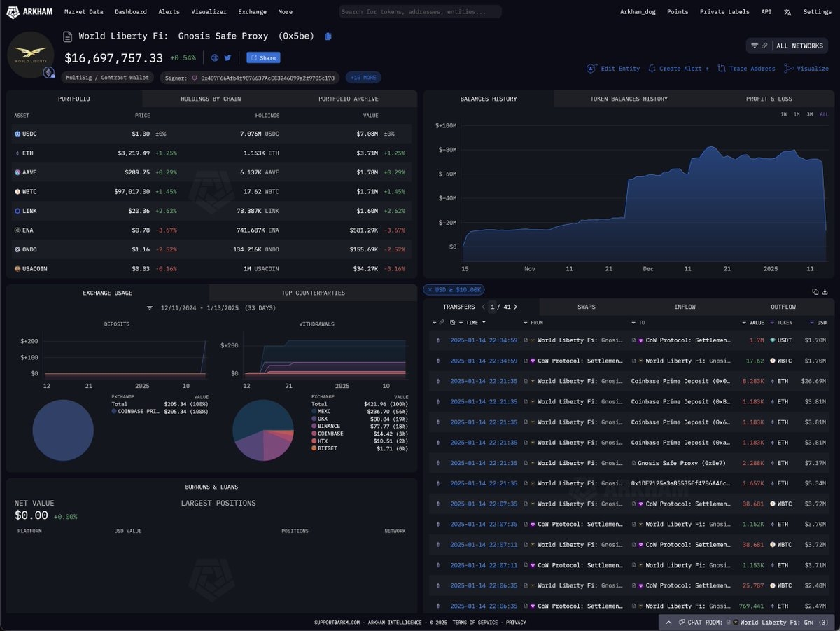The height and width of the screenshot is (631, 840).
Task: Switch chart range to 3M
Action: (809, 114)
